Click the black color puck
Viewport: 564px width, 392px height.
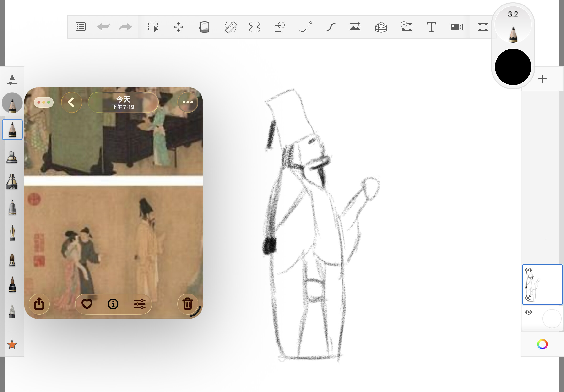tap(513, 67)
